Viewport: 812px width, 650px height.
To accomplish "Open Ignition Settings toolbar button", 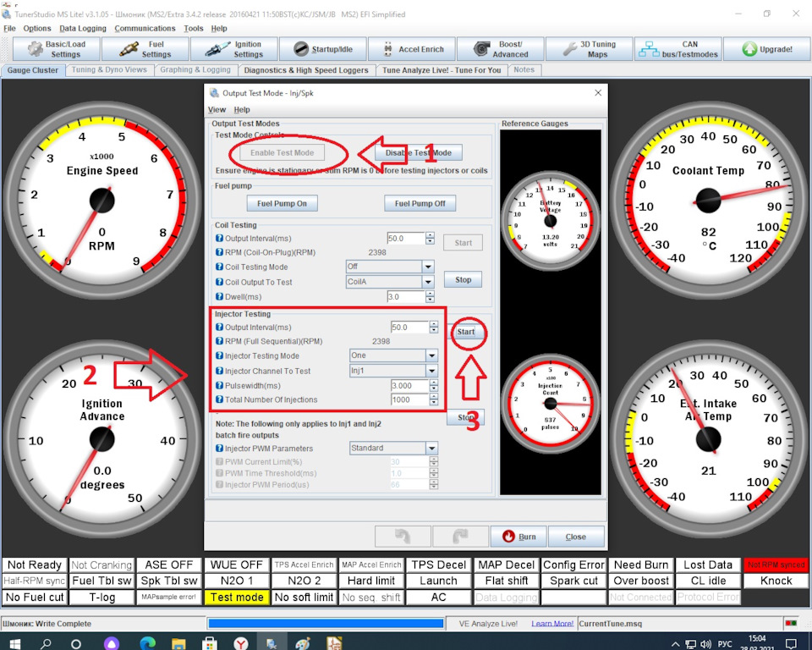I will (234, 49).
